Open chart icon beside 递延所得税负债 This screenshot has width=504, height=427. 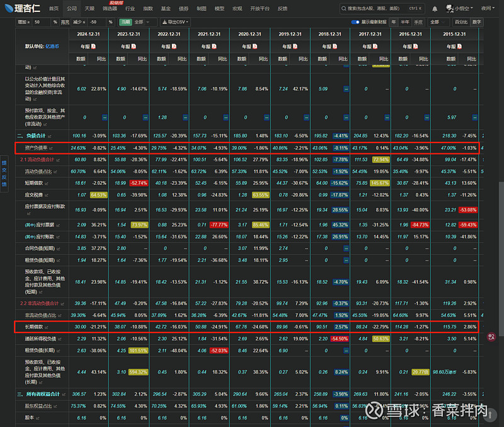click(60, 339)
